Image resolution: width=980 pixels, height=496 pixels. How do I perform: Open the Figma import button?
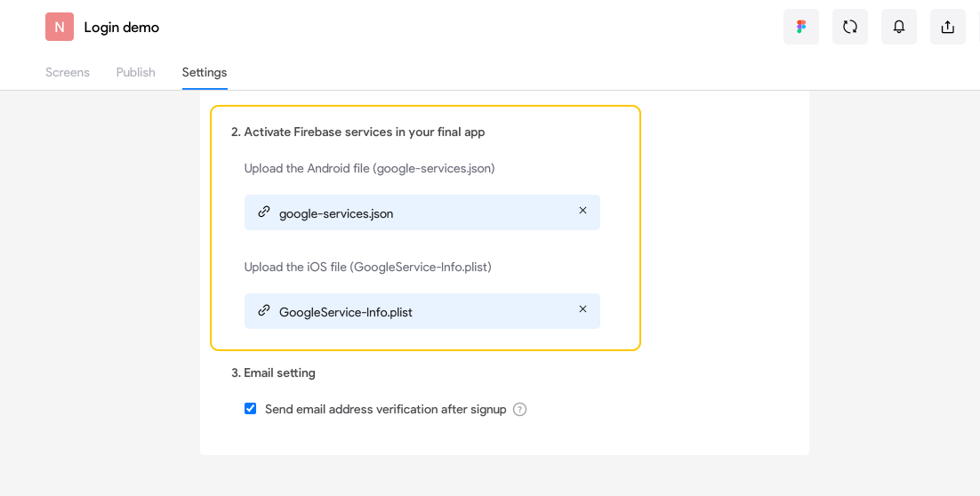[800, 27]
